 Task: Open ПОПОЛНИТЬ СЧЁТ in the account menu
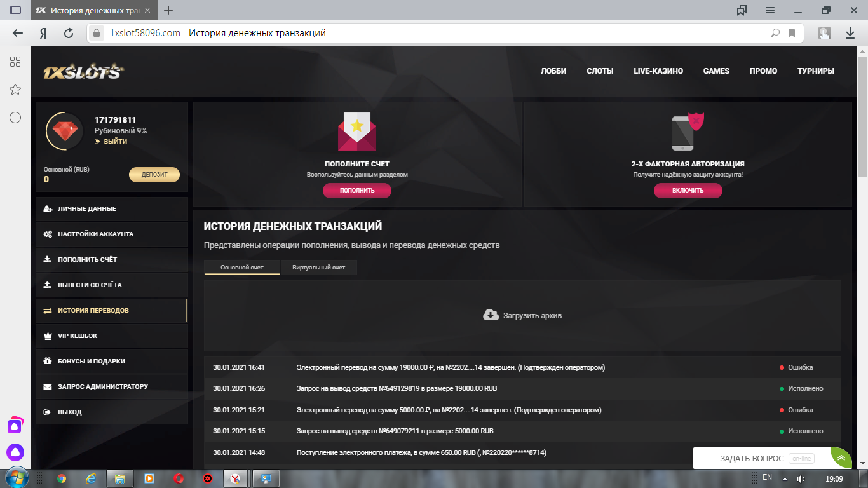click(112, 260)
